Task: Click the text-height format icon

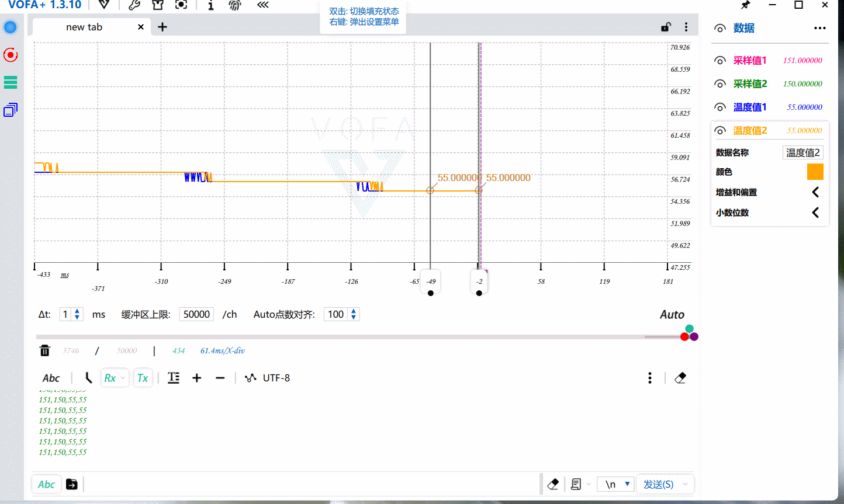Action: 174,378
